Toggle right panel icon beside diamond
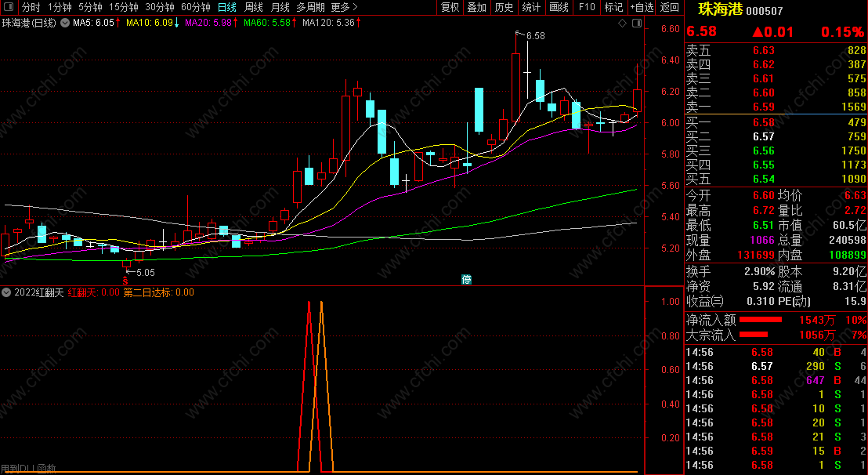 click(x=637, y=24)
